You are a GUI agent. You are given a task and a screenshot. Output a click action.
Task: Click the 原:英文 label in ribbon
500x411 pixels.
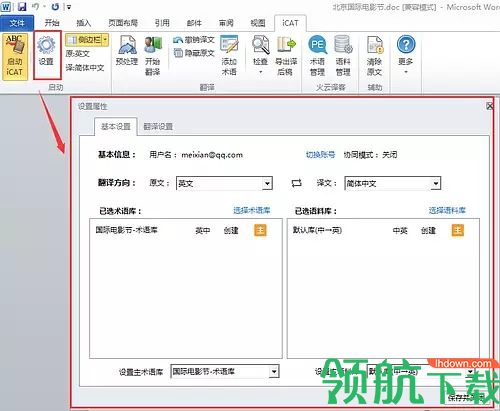pos(77,54)
